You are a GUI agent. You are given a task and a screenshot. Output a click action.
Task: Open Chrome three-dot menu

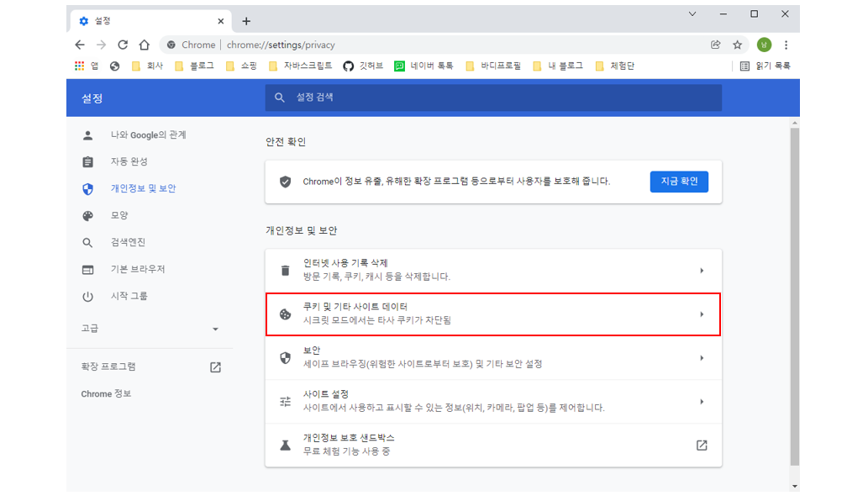(786, 45)
